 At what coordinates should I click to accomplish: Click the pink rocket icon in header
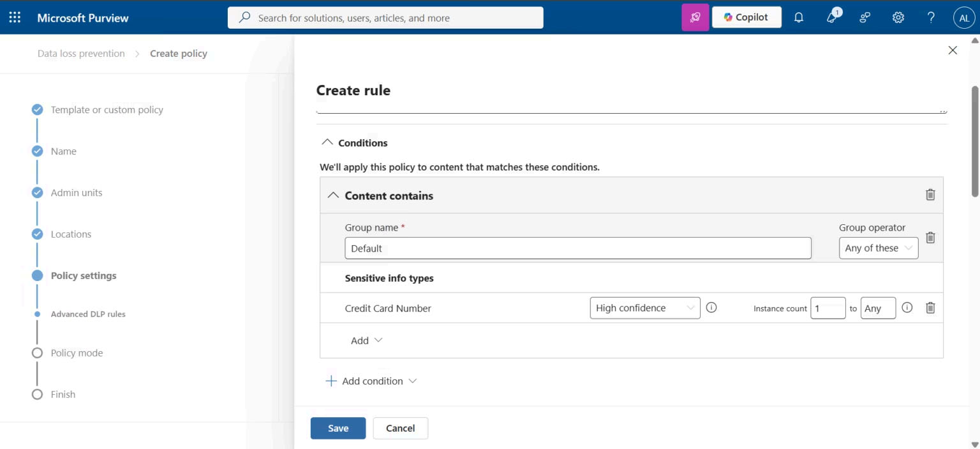(x=695, y=17)
